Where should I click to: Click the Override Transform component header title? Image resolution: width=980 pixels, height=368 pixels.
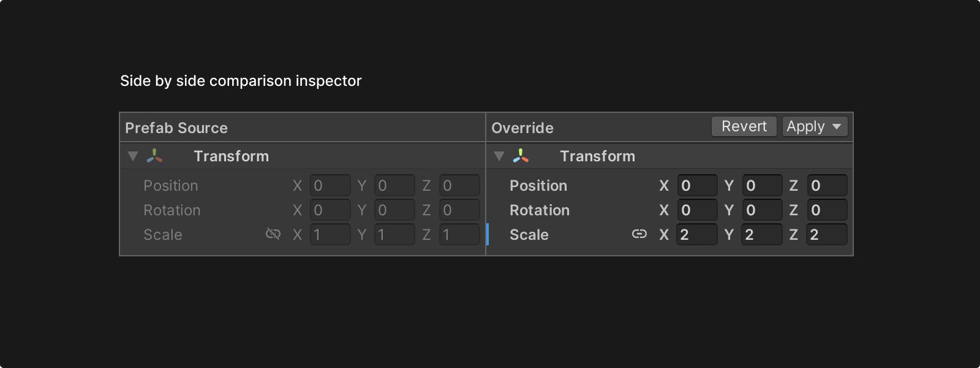point(597,156)
